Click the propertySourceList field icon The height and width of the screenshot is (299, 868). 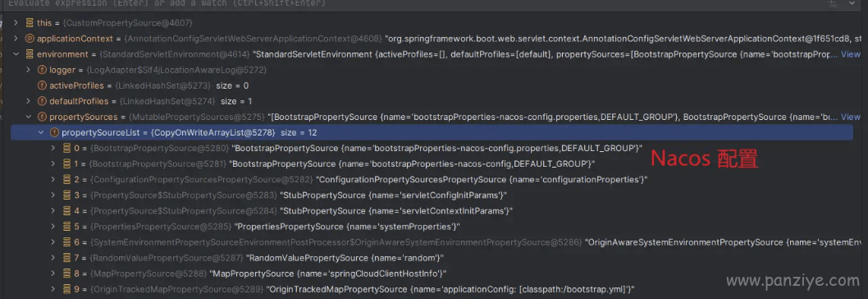54,132
